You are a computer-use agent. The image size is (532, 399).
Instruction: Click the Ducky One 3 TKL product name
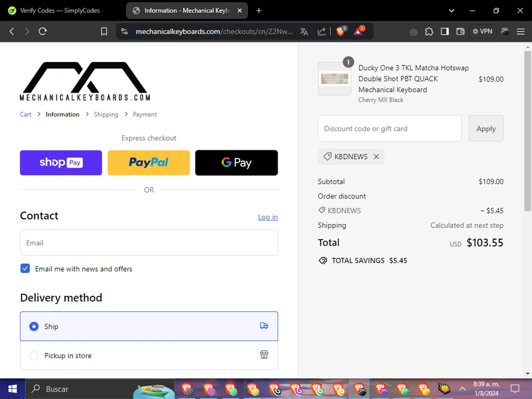click(x=414, y=79)
